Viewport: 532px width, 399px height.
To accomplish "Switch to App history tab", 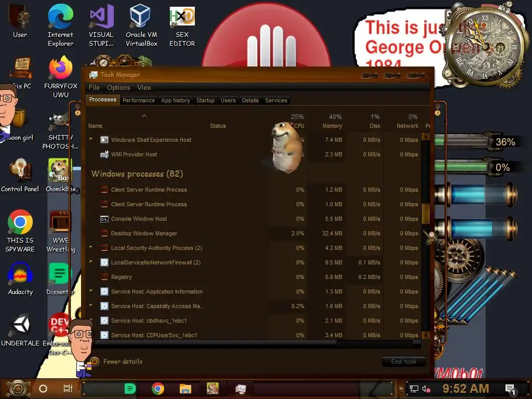I will point(176,100).
